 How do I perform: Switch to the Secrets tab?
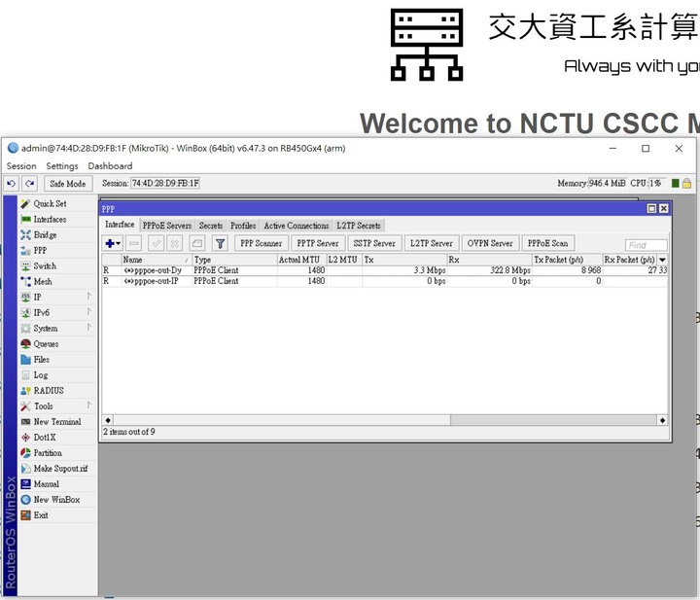click(211, 226)
